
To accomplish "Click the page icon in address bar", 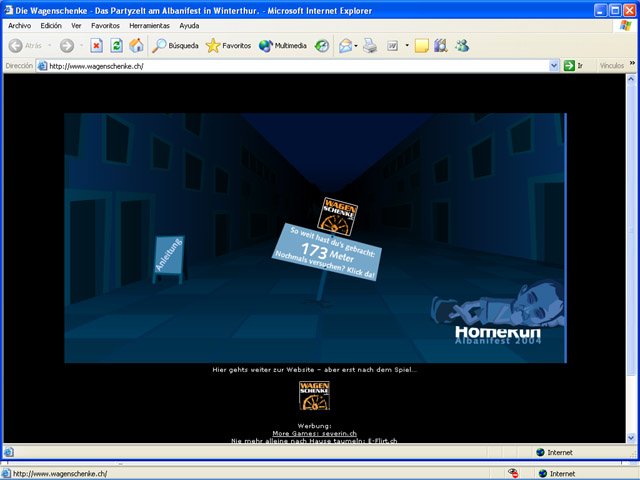I will click(42, 66).
